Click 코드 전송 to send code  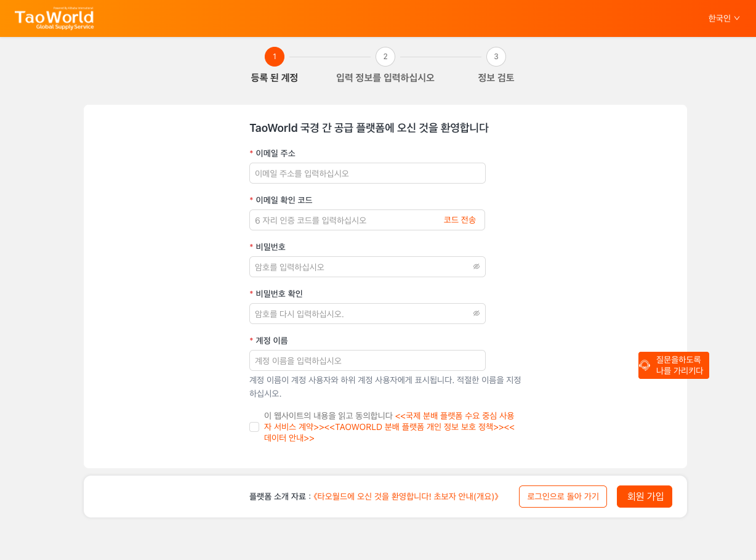coord(460,220)
